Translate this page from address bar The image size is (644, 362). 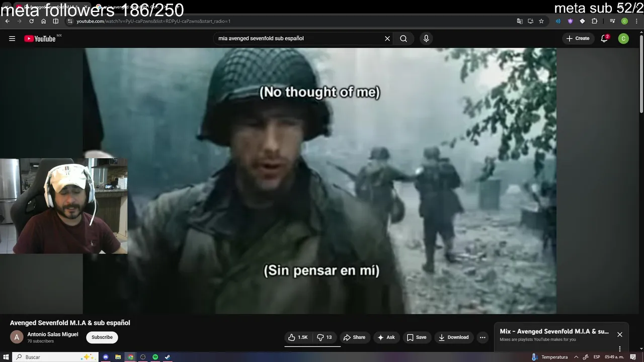520,21
